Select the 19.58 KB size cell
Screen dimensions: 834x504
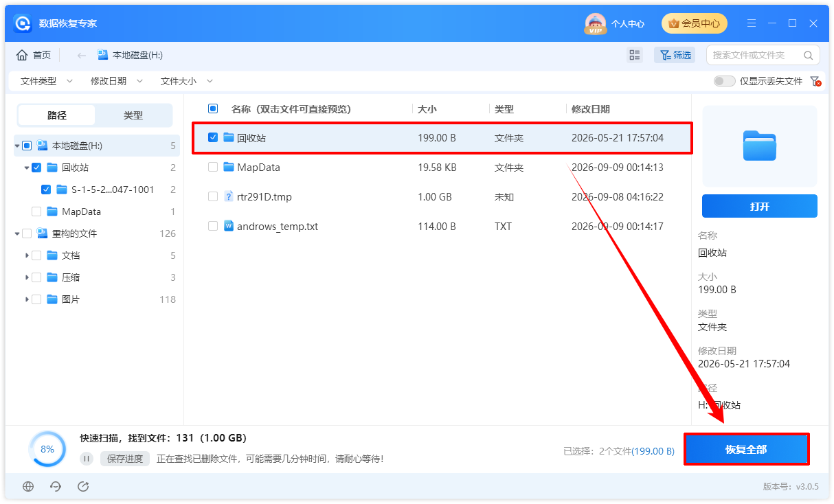click(437, 168)
